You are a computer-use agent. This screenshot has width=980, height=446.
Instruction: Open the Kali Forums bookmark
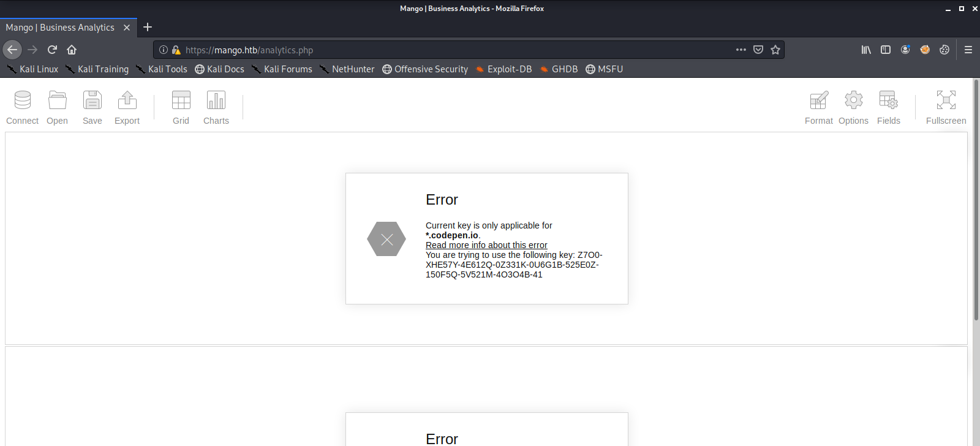click(282, 69)
